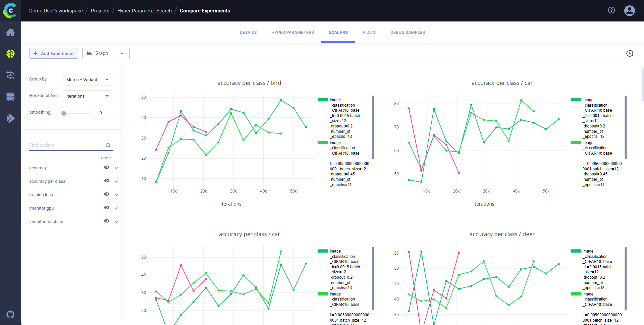The width and height of the screenshot is (644, 325).
Task: Open the help question mark icon
Action: 611,10
